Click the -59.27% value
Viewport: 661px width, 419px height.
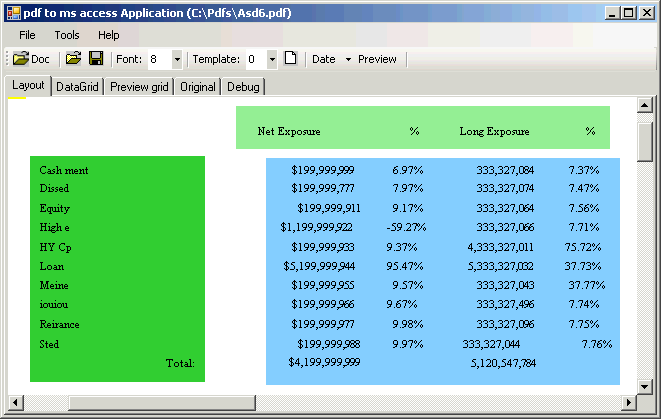point(406,228)
